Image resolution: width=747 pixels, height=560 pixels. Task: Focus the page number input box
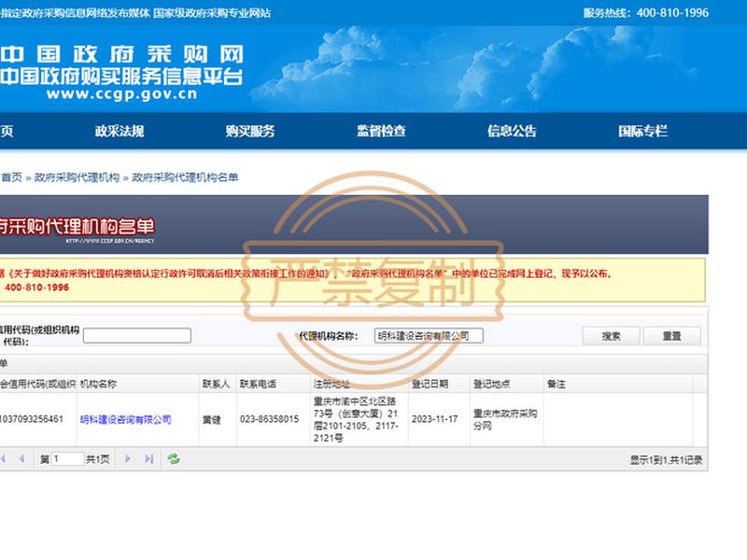coord(67,459)
